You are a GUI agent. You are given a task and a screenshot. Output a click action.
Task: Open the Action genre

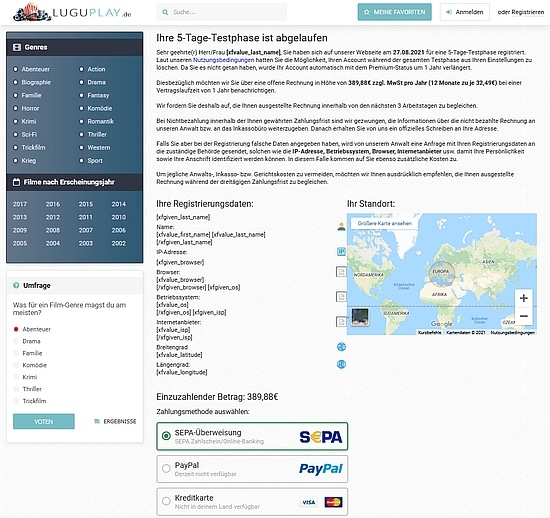pos(96,69)
